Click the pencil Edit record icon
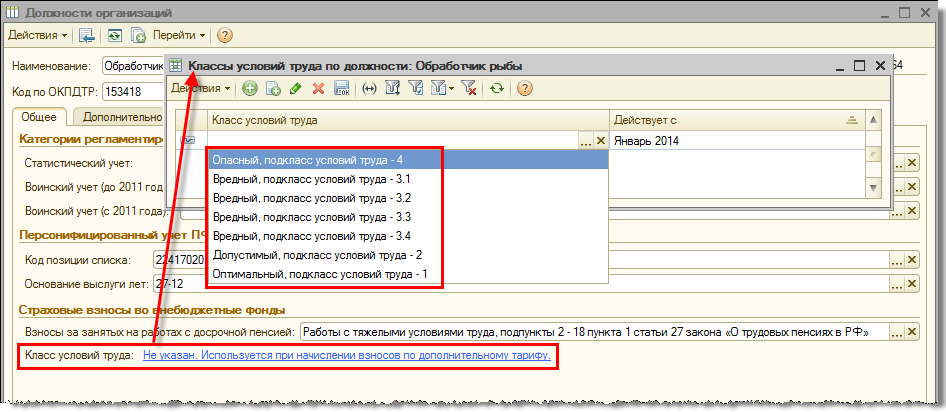Image resolution: width=946 pixels, height=412 pixels. [295, 89]
